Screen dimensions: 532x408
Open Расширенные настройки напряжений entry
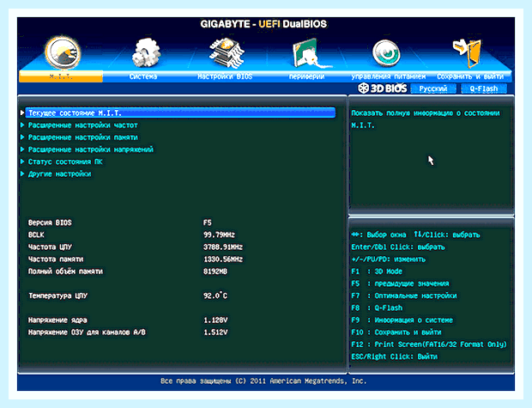pyautogui.click(x=91, y=149)
